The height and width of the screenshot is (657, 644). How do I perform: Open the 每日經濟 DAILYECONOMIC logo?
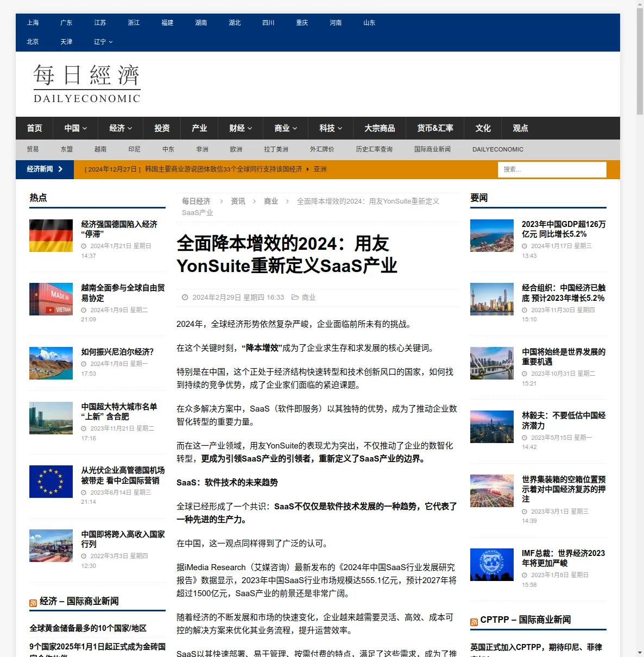87,84
